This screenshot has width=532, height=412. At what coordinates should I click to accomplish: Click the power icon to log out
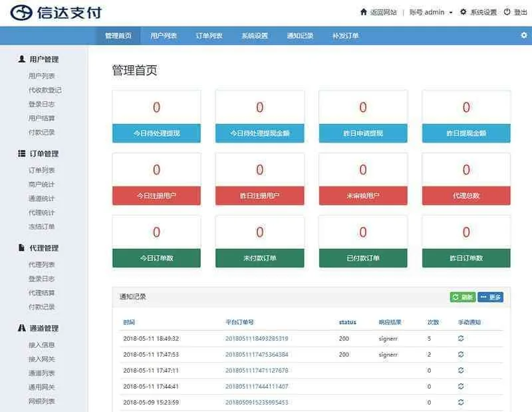(x=507, y=12)
